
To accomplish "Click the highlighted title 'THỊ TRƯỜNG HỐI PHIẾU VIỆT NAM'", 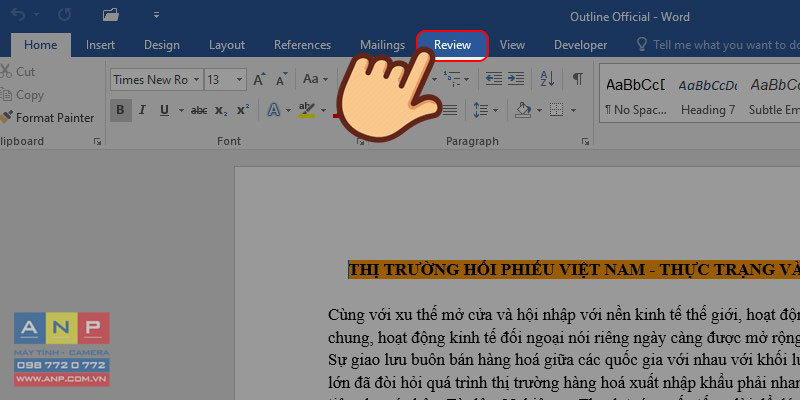I will pos(496,270).
